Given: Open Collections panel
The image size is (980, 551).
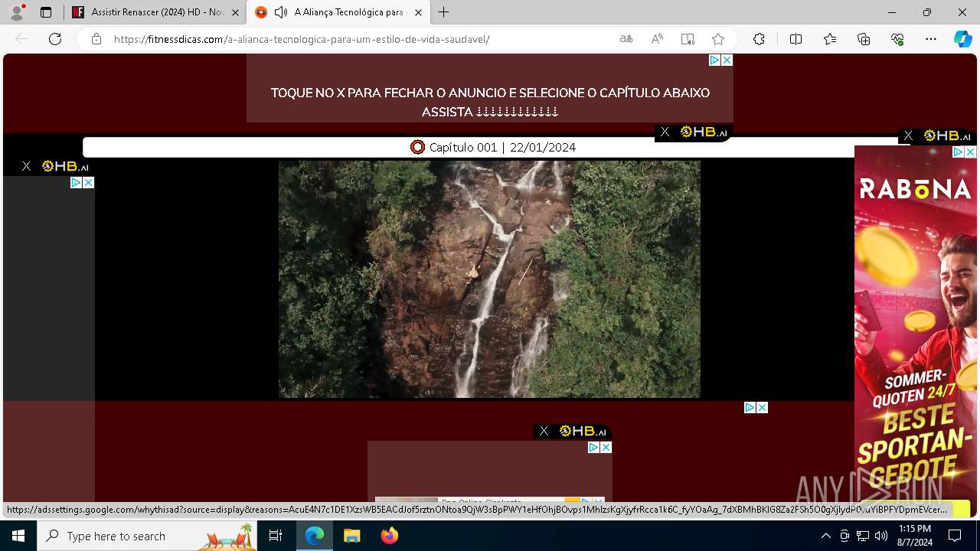Looking at the screenshot, I should click(864, 39).
